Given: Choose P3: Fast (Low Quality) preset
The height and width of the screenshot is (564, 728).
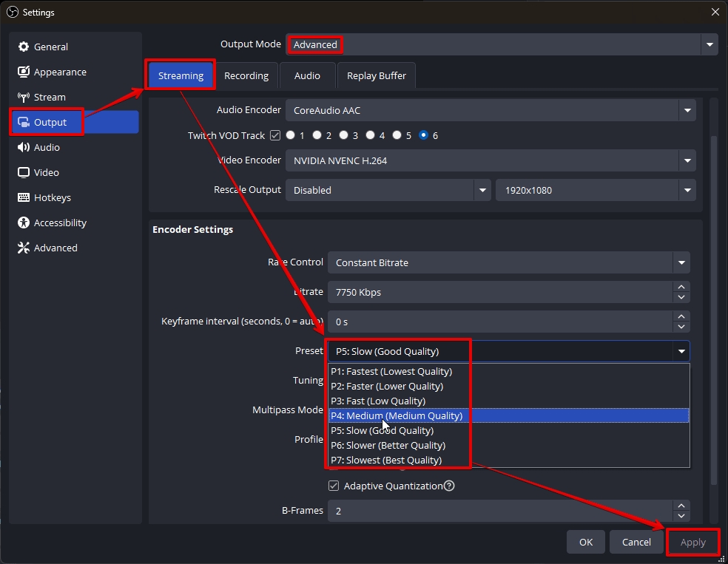Looking at the screenshot, I should tap(509, 401).
